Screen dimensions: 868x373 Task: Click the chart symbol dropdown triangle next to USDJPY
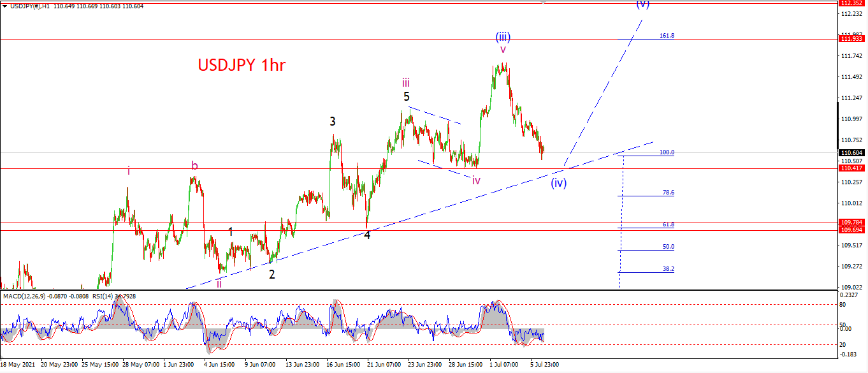point(5,5)
